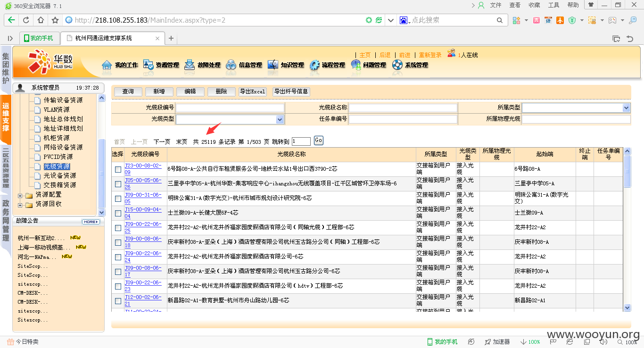Click the Go page jump button
The width and height of the screenshot is (644, 348).
point(319,141)
